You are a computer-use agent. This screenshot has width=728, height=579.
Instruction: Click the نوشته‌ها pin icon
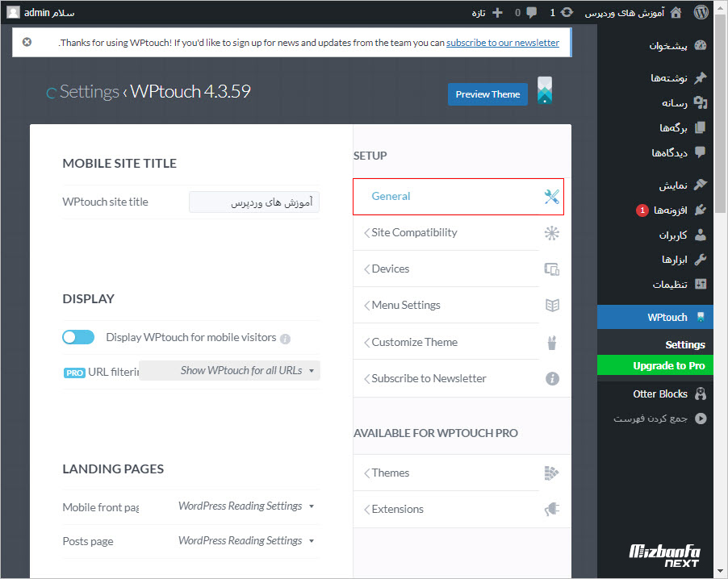click(x=700, y=77)
